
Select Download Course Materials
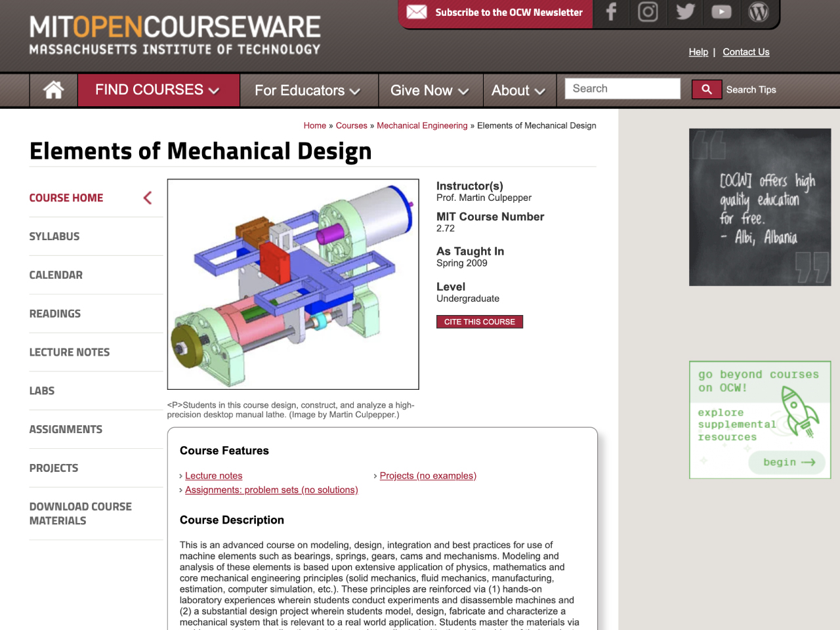point(81,514)
